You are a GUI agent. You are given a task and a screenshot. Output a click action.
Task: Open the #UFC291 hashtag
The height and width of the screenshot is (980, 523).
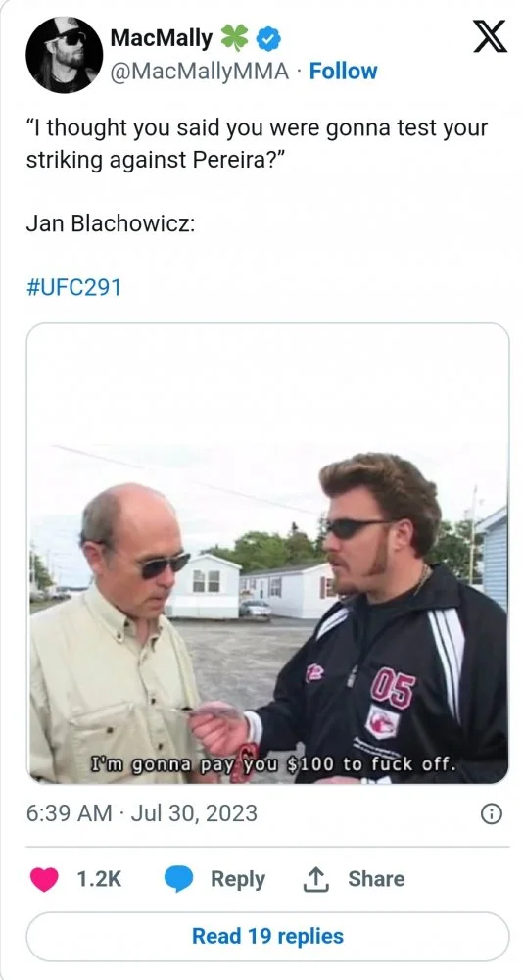(x=73, y=287)
